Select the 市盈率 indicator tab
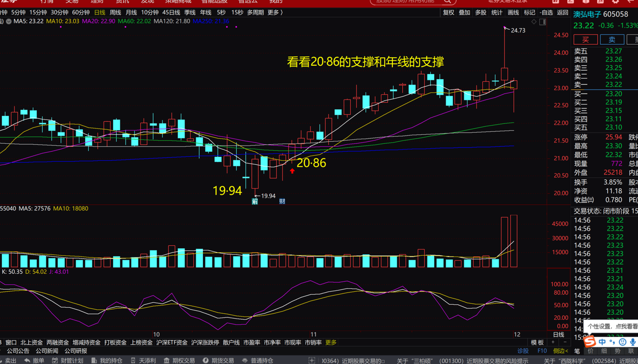 point(252,343)
